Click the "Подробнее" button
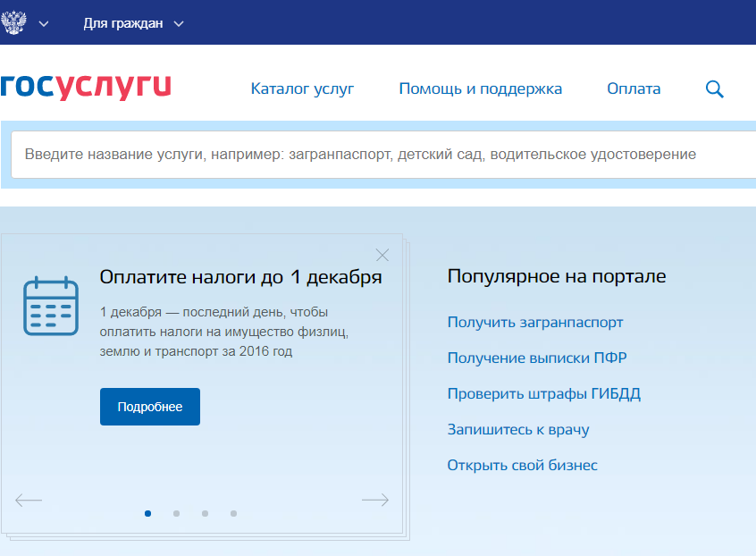This screenshot has height=556, width=756. [x=150, y=407]
